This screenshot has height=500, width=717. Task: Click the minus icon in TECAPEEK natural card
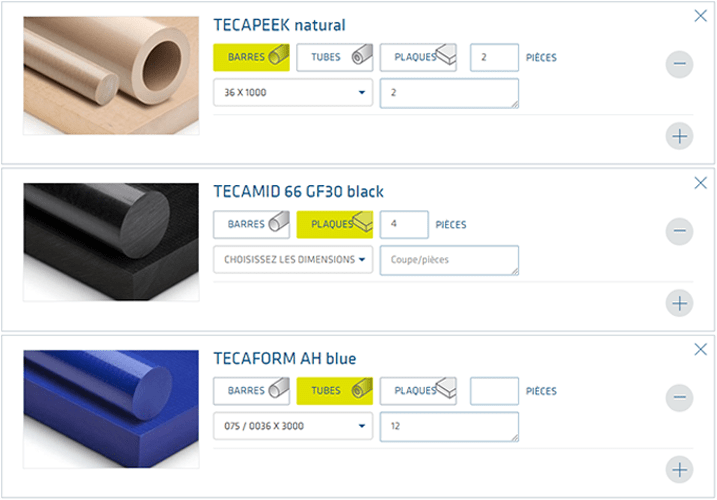coord(679,65)
